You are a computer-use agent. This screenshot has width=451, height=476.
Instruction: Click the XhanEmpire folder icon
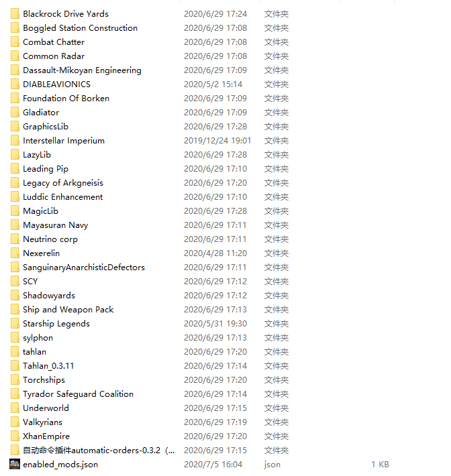click(x=15, y=436)
